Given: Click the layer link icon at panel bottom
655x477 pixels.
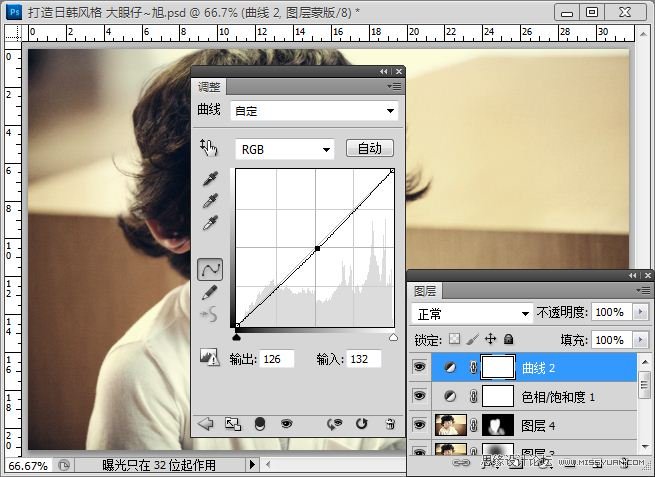Looking at the screenshot, I should point(461,462).
